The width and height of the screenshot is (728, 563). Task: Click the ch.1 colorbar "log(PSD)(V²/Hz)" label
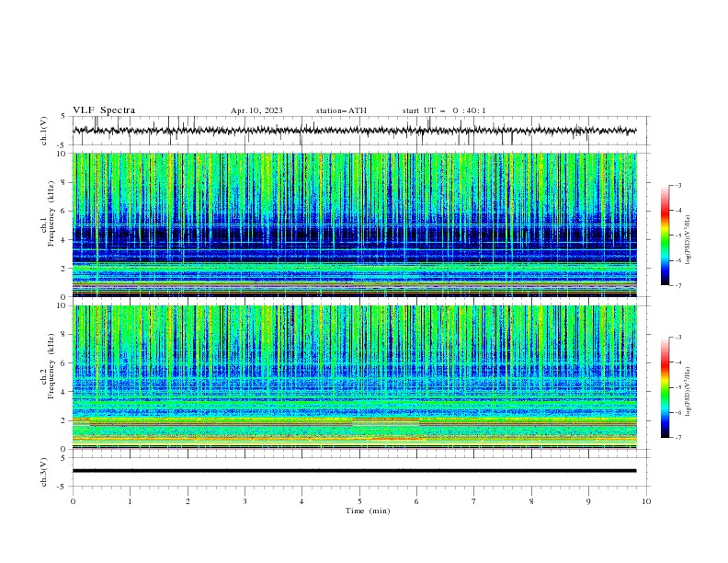point(688,240)
